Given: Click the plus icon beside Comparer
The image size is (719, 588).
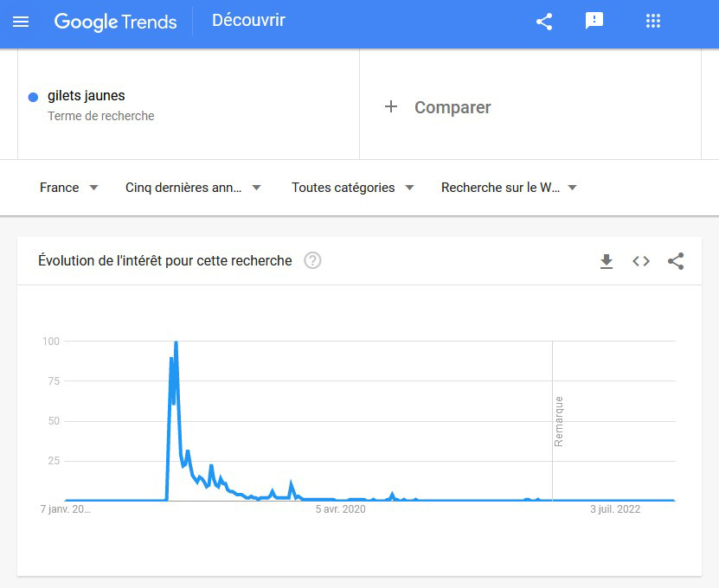Looking at the screenshot, I should [x=391, y=106].
